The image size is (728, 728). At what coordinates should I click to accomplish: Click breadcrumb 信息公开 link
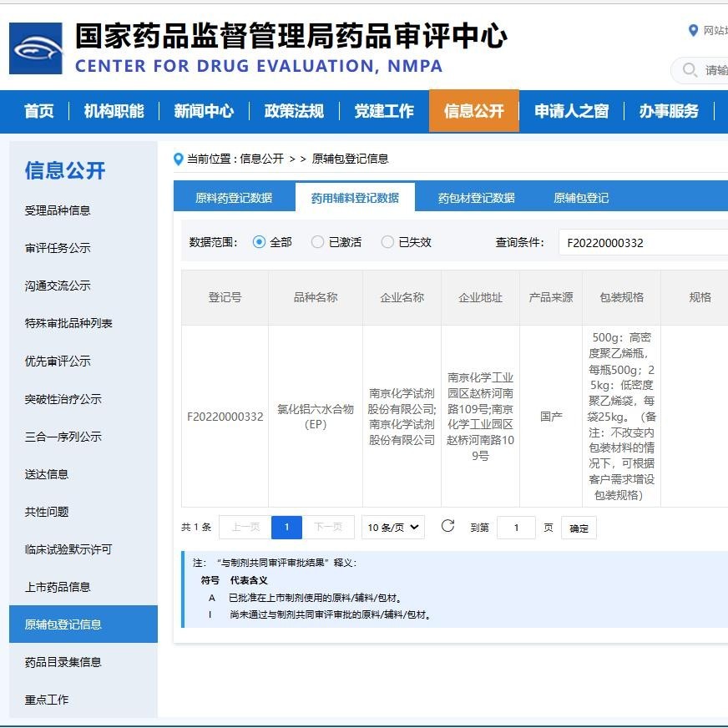(x=262, y=159)
